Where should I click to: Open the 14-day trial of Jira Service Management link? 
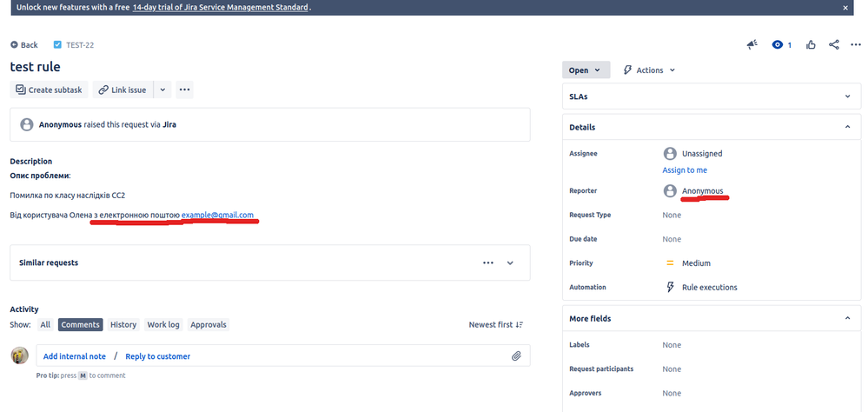(221, 8)
